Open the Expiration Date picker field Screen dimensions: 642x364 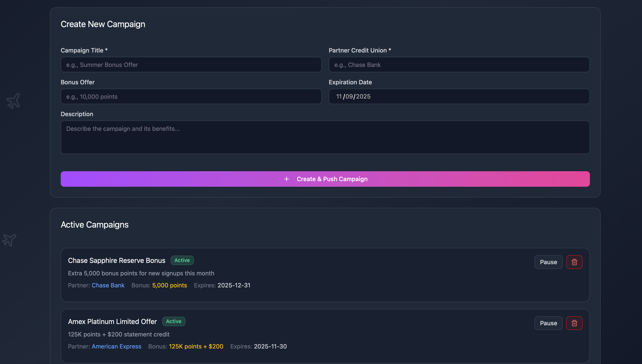click(x=459, y=97)
